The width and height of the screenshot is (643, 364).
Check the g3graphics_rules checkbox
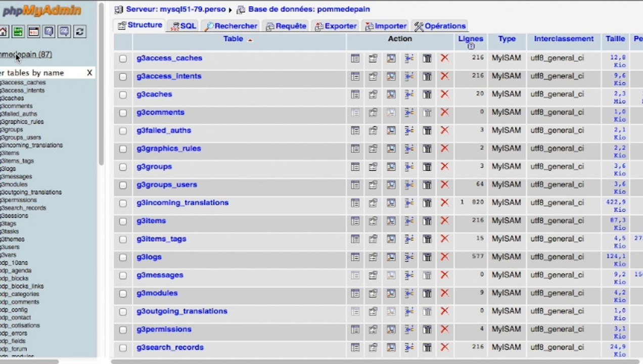point(123,149)
